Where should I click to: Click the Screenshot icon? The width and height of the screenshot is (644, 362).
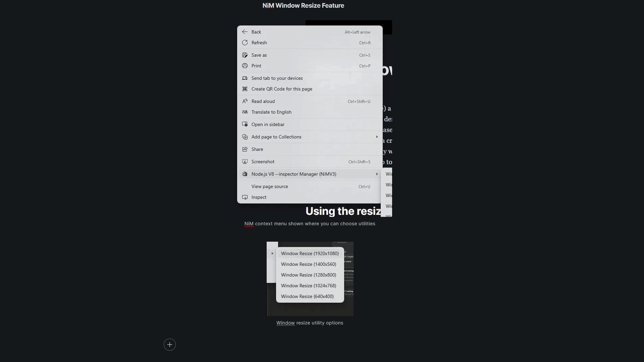pos(245,161)
